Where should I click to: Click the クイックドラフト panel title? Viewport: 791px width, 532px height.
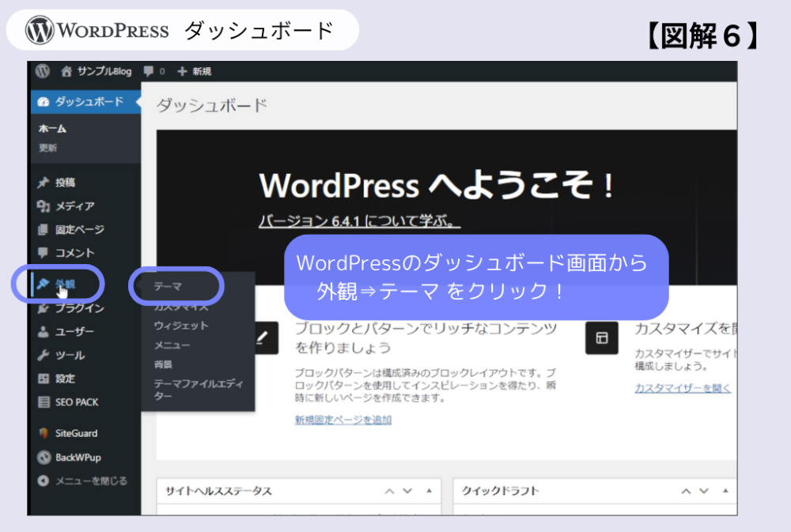pyautogui.click(x=501, y=491)
